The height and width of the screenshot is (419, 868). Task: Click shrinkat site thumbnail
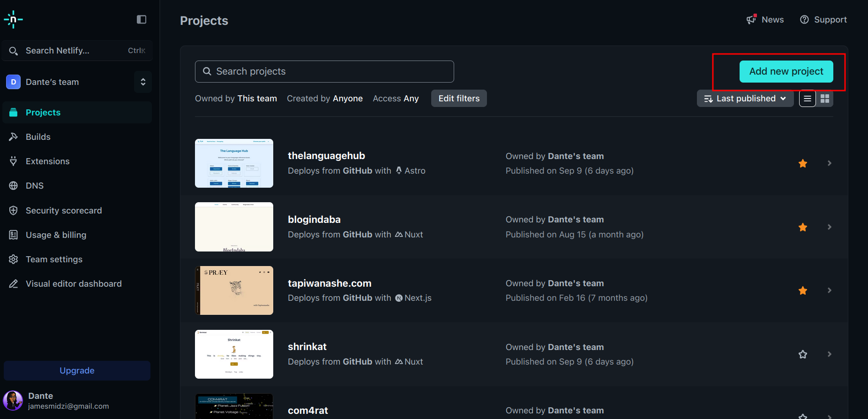(x=234, y=354)
